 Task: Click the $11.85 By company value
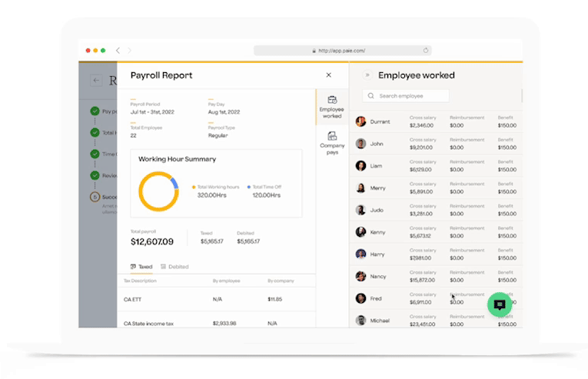pos(275,299)
